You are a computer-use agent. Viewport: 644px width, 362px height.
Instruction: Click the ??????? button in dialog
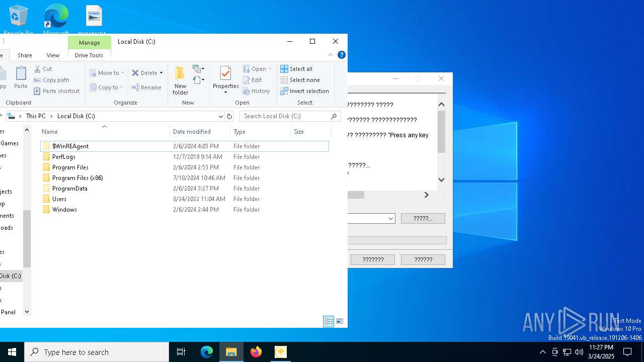tap(373, 259)
